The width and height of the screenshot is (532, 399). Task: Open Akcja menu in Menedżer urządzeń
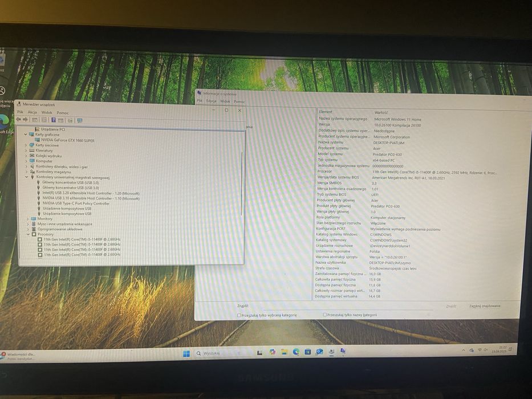point(33,112)
